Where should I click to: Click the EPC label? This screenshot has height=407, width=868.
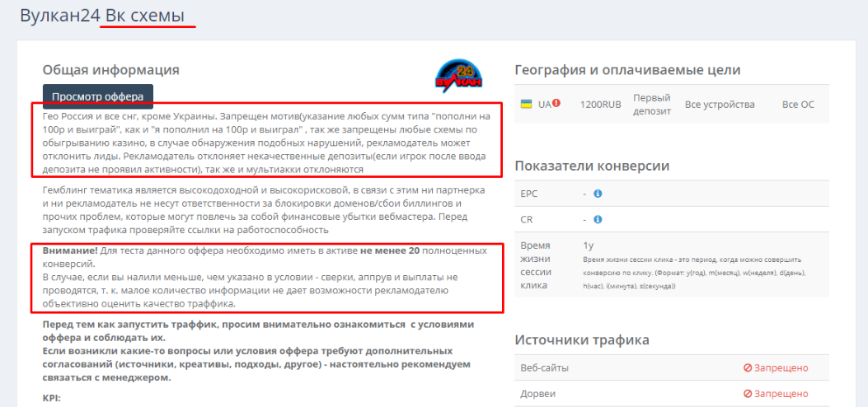tap(529, 194)
